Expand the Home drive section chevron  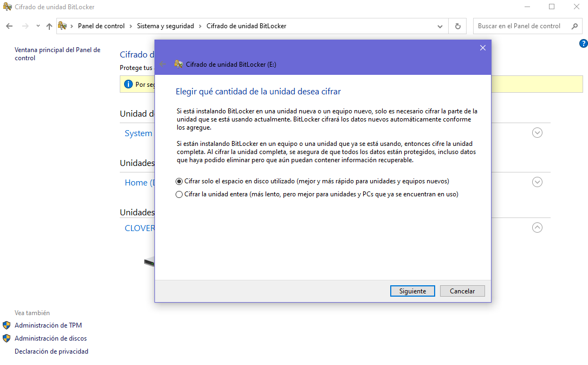click(537, 182)
